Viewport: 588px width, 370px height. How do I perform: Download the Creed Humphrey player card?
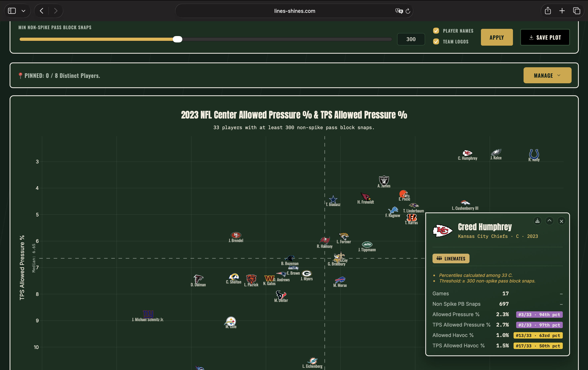[x=537, y=221]
